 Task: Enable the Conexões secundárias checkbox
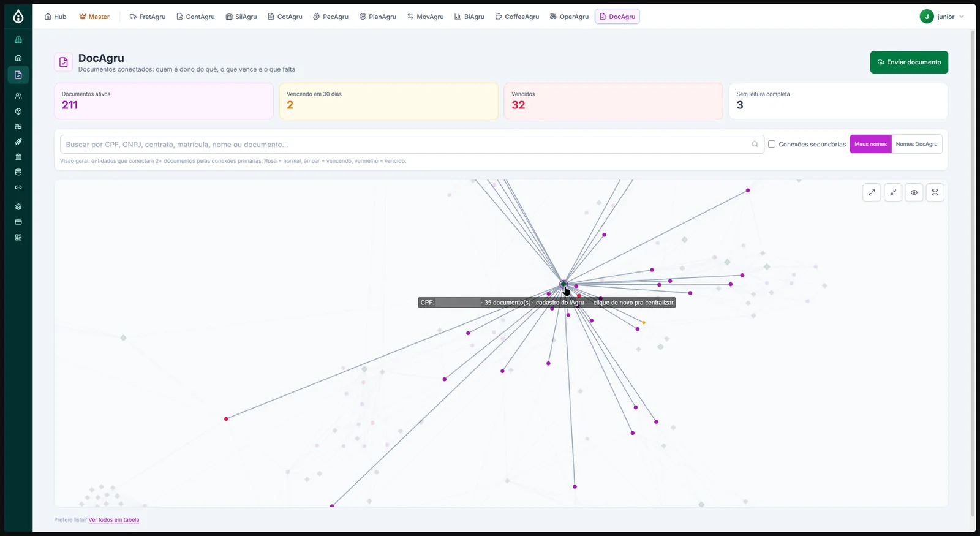(x=772, y=144)
